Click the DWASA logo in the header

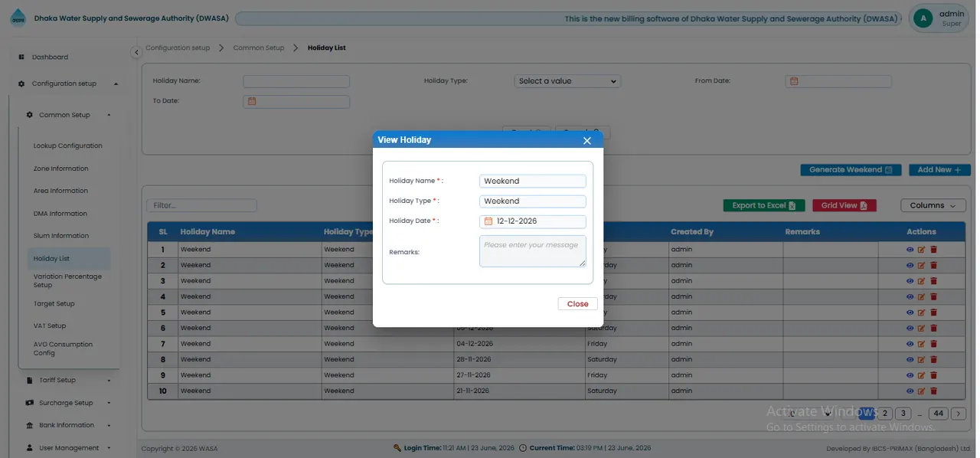18,18
